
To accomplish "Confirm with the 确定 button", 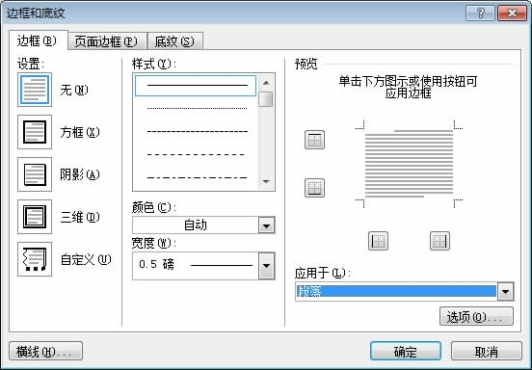I will pos(406,351).
